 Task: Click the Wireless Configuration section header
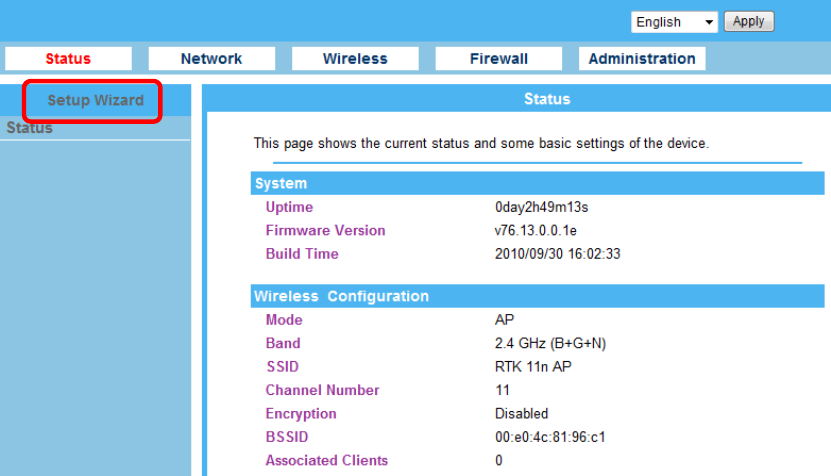(537, 296)
